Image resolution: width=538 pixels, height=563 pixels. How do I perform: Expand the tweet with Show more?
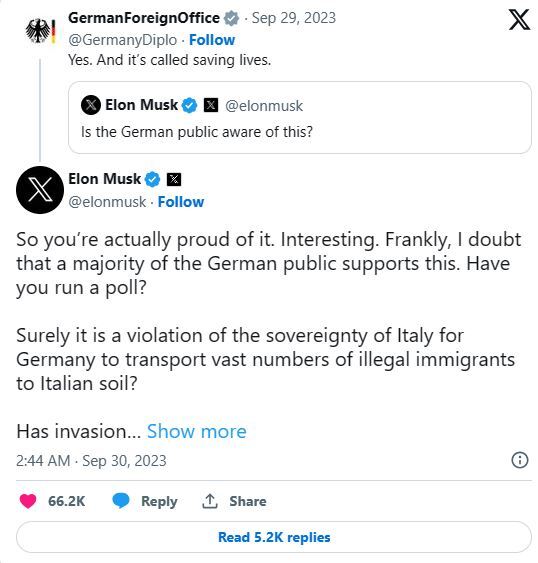click(x=196, y=431)
